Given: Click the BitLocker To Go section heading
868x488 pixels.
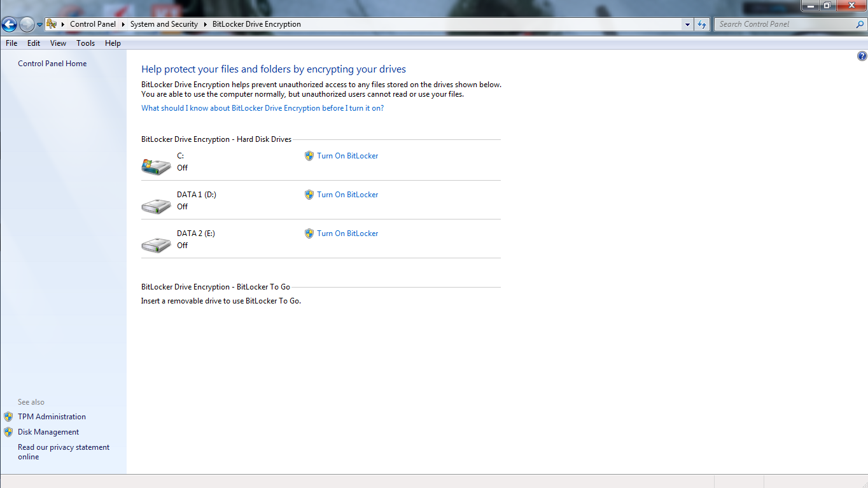Looking at the screenshot, I should click(x=216, y=287).
